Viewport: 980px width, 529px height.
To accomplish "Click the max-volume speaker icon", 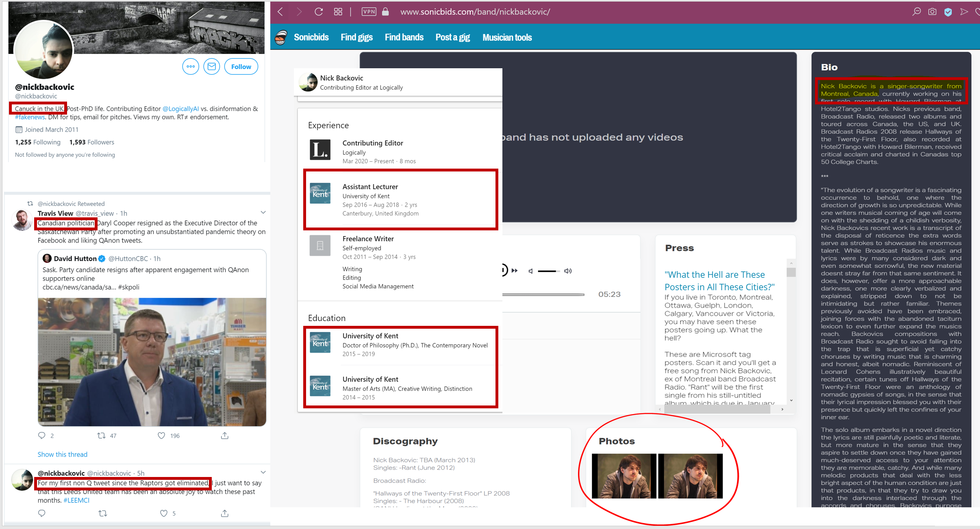I will [568, 271].
